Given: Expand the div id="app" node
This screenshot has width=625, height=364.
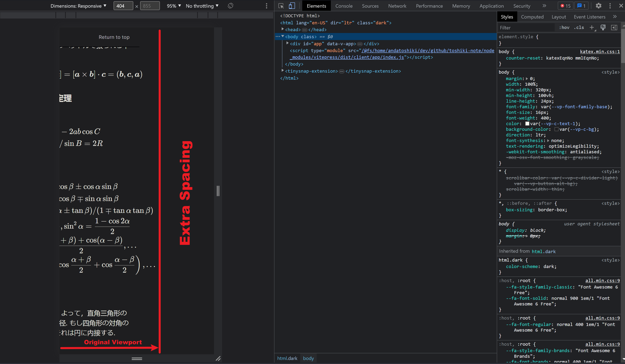Looking at the screenshot, I should click(x=288, y=43).
